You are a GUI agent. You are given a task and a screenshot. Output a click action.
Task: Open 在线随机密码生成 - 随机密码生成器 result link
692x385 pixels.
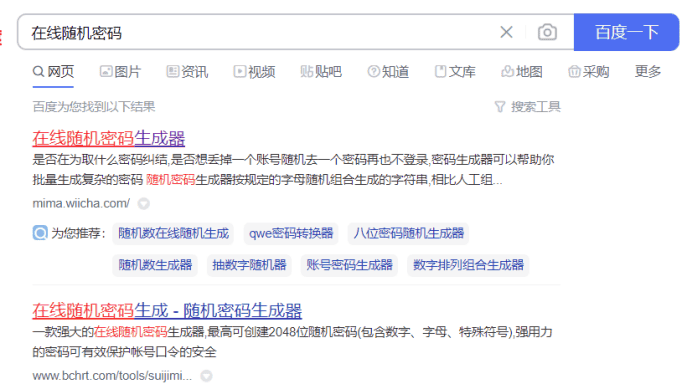click(167, 311)
